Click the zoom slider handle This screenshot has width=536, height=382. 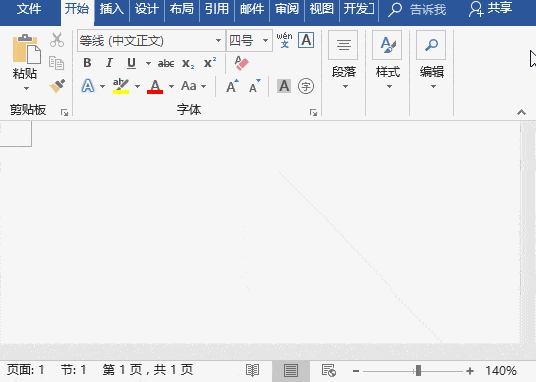coord(418,371)
